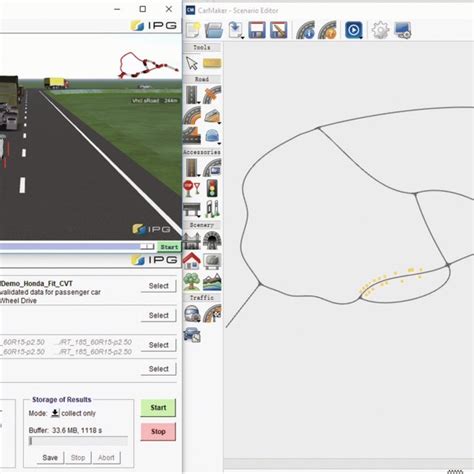Click the Buffer progress bar
The width and height of the screenshot is (474, 474).
(78, 441)
